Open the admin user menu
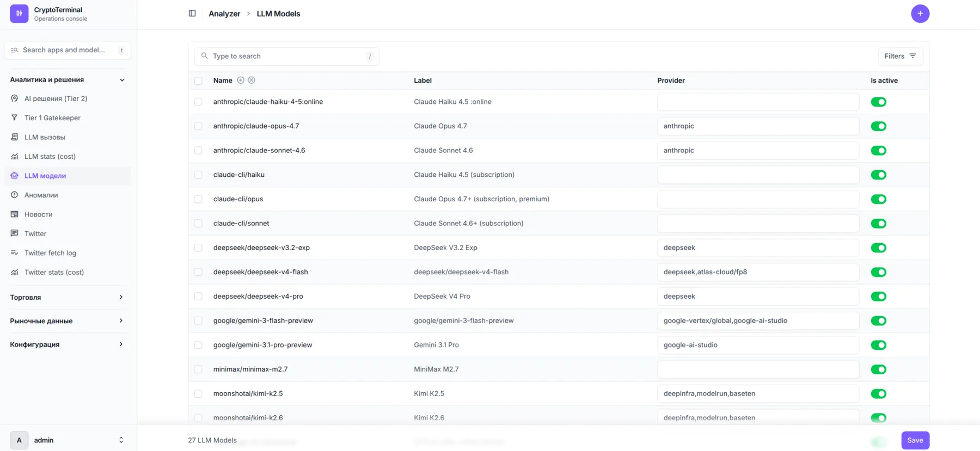This screenshot has height=451, width=980. pyautogui.click(x=68, y=440)
